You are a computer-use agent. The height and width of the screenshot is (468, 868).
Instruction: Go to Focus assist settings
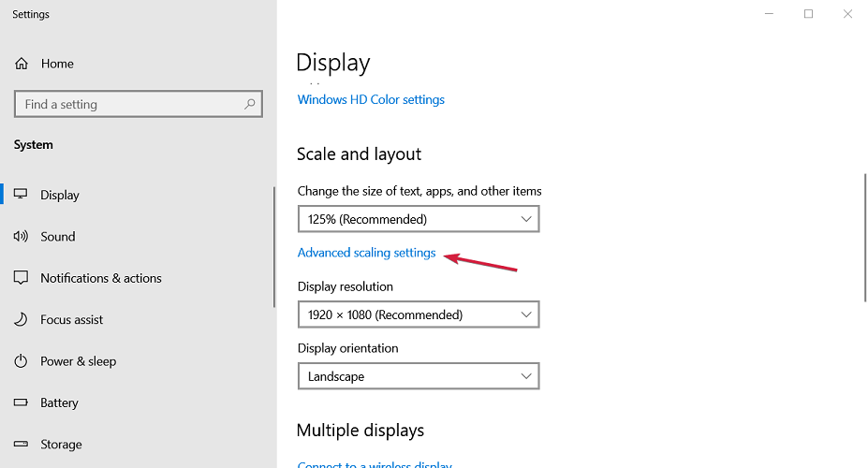point(72,319)
